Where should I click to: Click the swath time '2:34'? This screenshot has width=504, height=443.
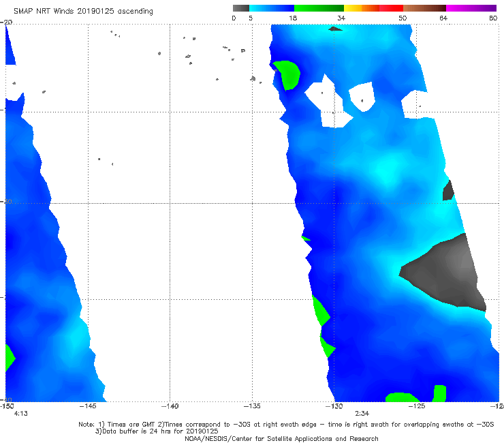pos(362,414)
